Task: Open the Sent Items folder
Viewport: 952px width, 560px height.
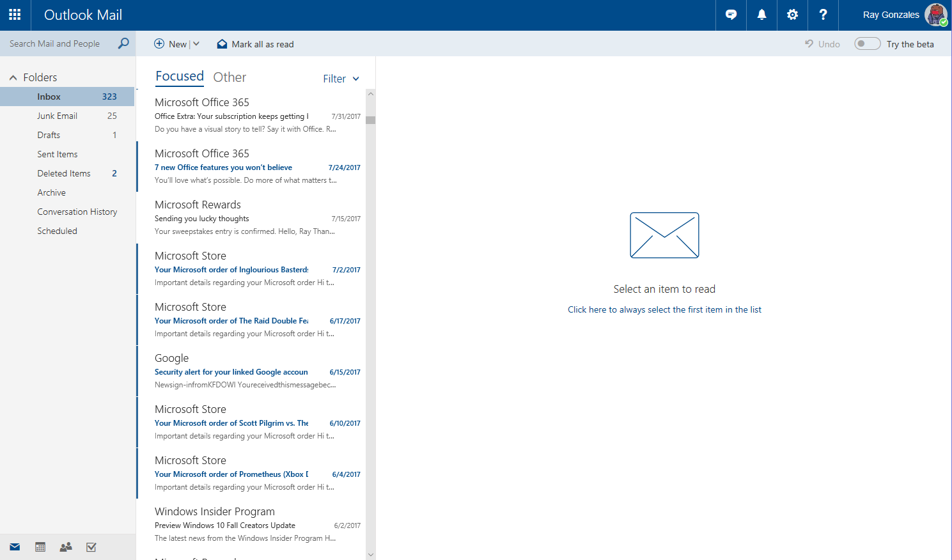Action: [x=67, y=154]
